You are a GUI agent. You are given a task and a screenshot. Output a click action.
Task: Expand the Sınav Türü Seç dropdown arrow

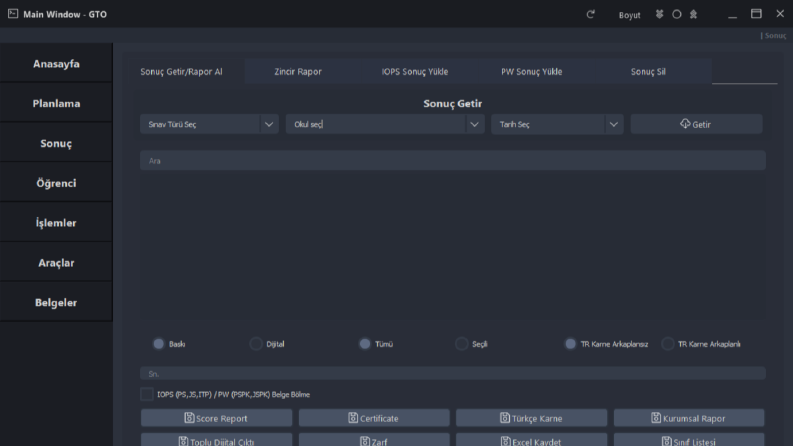pyautogui.click(x=269, y=124)
